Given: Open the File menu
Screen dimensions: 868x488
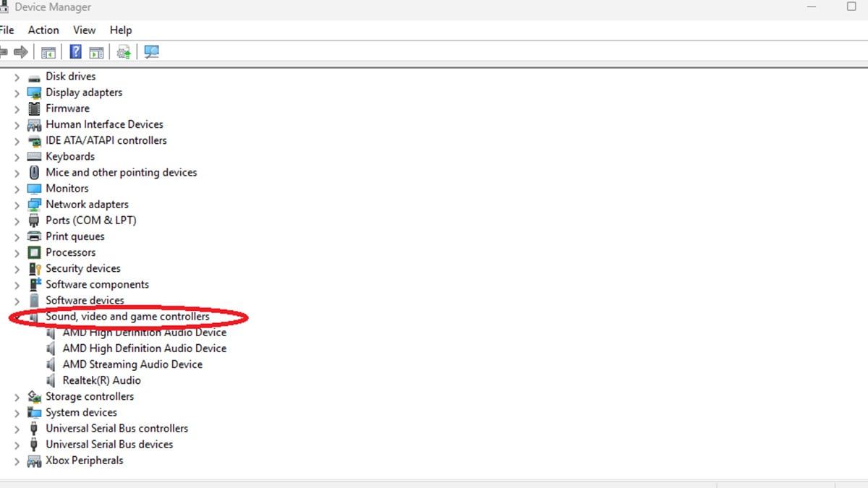Looking at the screenshot, I should (7, 30).
